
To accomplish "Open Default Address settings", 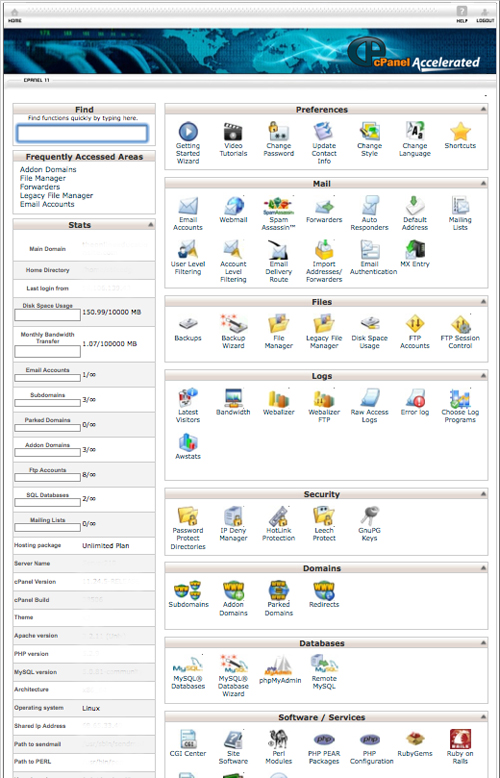I will (x=415, y=206).
